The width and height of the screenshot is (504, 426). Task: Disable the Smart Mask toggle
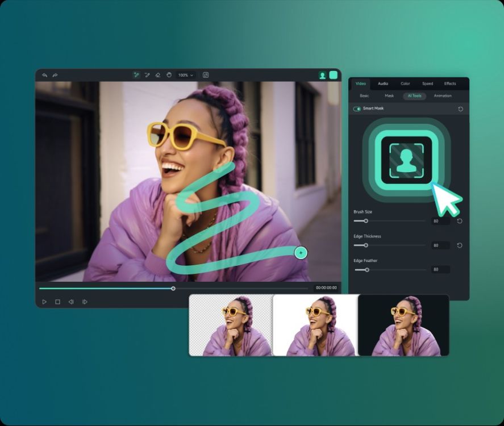tap(357, 108)
